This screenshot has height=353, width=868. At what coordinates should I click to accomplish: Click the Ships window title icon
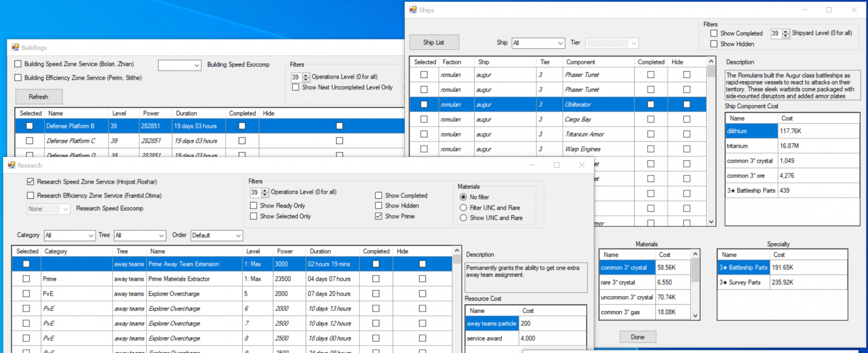tap(413, 10)
